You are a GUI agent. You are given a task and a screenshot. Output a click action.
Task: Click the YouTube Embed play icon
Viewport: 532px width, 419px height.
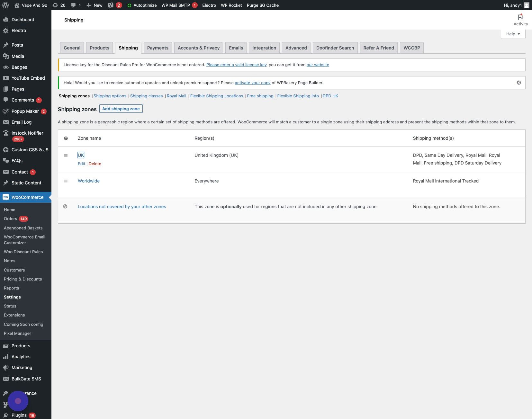pyautogui.click(x=6, y=78)
